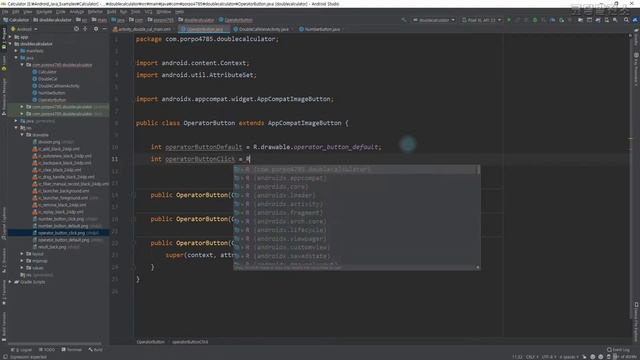This screenshot has height=360, width=640.
Task: Open the Android project view dropdown
Action: click(24, 29)
